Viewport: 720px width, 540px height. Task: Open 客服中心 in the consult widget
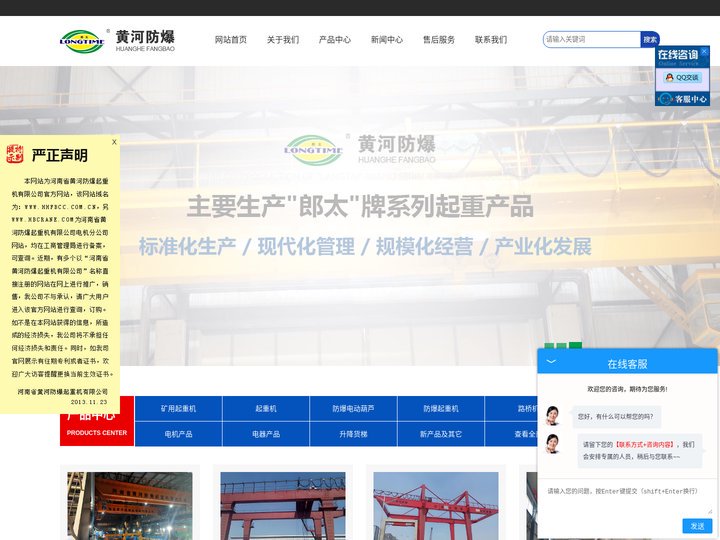click(682, 99)
